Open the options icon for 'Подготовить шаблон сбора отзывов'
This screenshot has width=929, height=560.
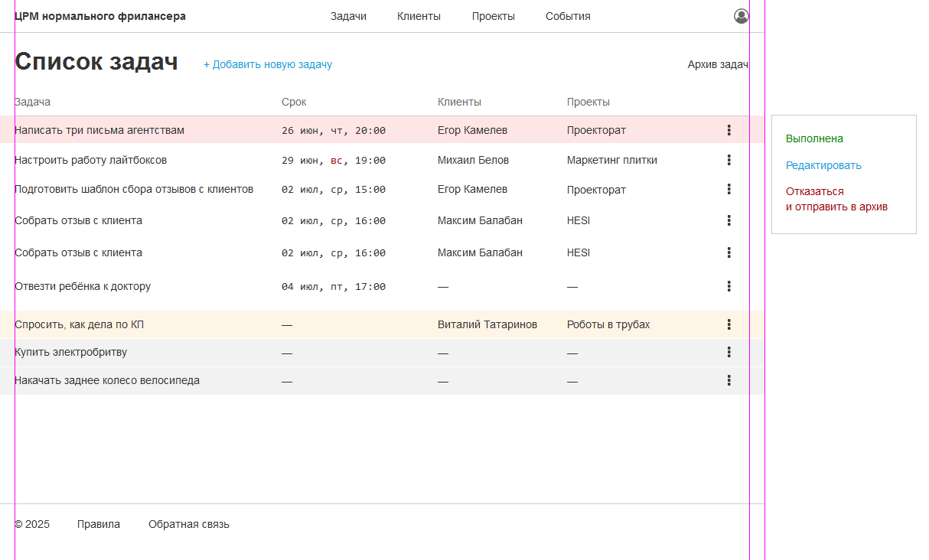729,189
